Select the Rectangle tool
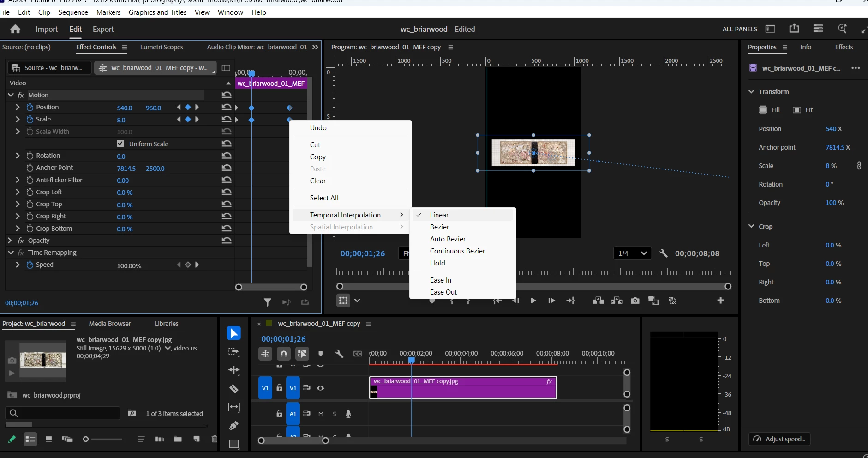Image resolution: width=868 pixels, height=458 pixels. 234,444
